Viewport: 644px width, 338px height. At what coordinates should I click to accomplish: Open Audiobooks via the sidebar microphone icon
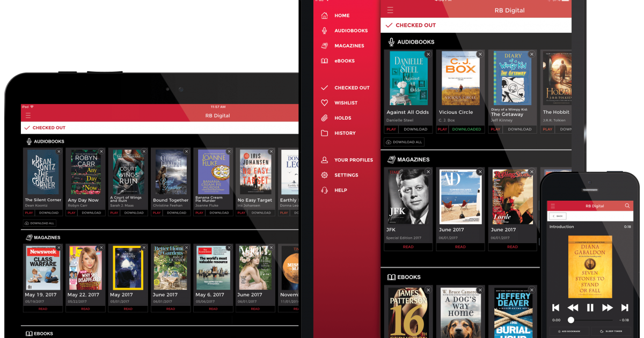pyautogui.click(x=324, y=31)
